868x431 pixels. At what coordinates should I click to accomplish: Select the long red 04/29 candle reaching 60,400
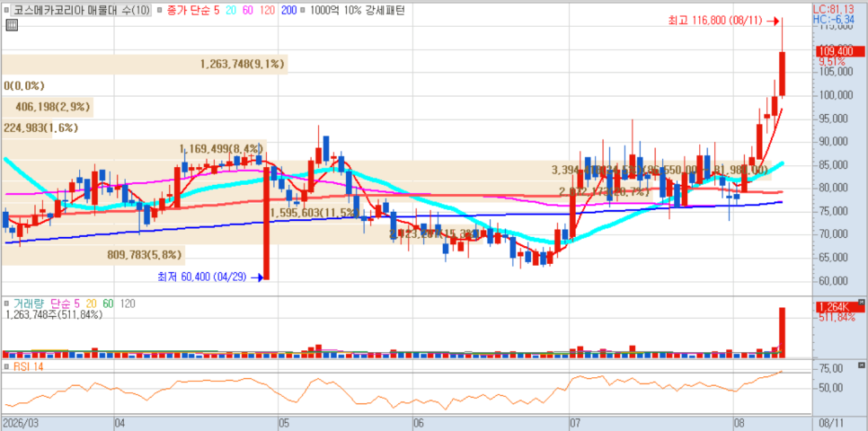pyautogui.click(x=266, y=223)
